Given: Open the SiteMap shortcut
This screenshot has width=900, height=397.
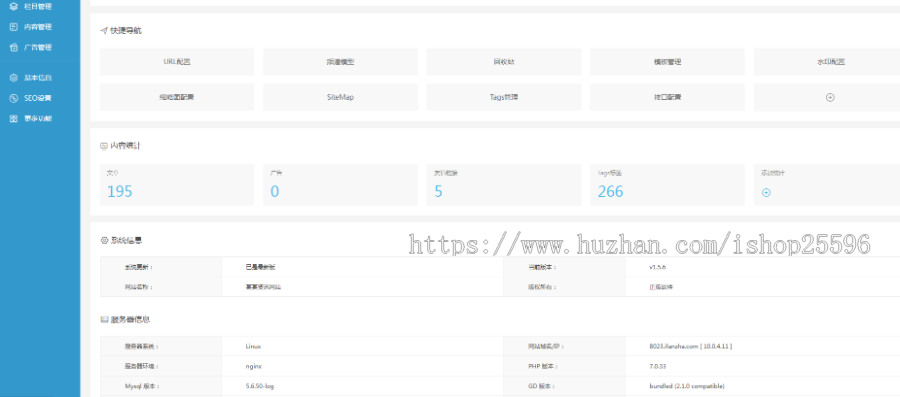Looking at the screenshot, I should [340, 98].
